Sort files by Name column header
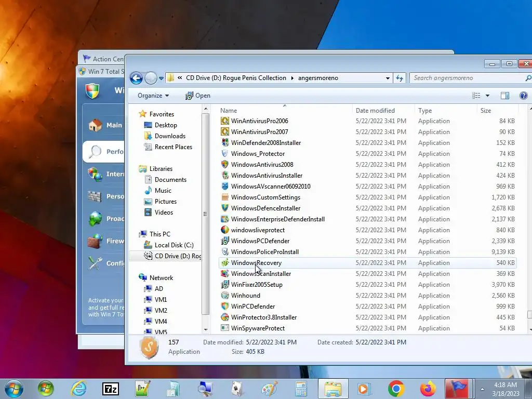 click(229, 111)
